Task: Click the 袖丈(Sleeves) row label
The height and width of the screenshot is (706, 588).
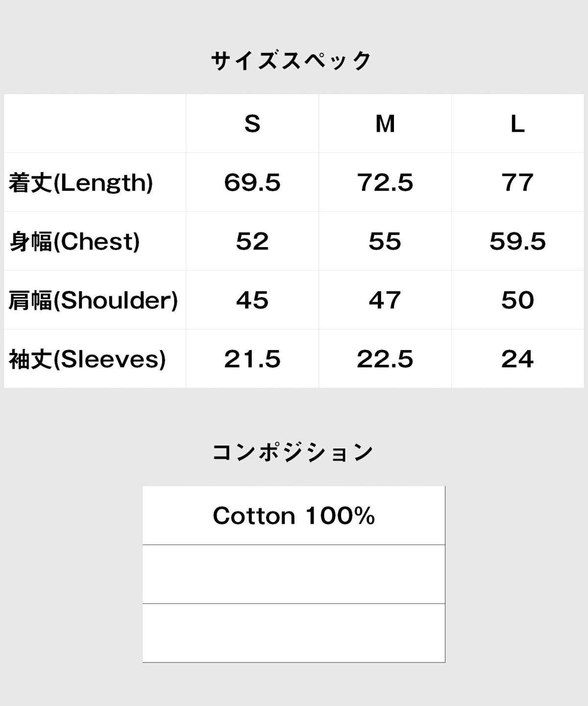Action: [87, 359]
